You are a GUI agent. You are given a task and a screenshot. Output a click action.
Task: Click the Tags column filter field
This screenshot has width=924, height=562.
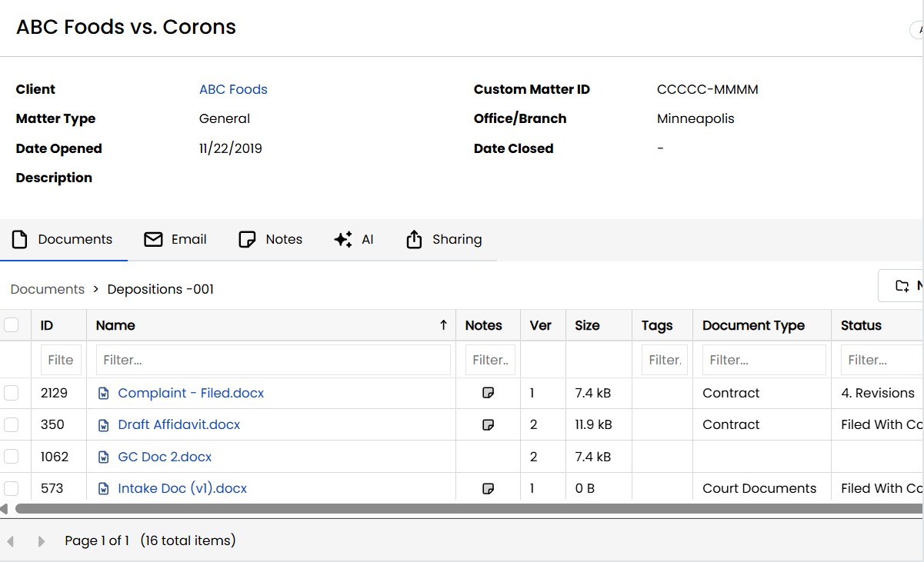pyautogui.click(x=665, y=360)
